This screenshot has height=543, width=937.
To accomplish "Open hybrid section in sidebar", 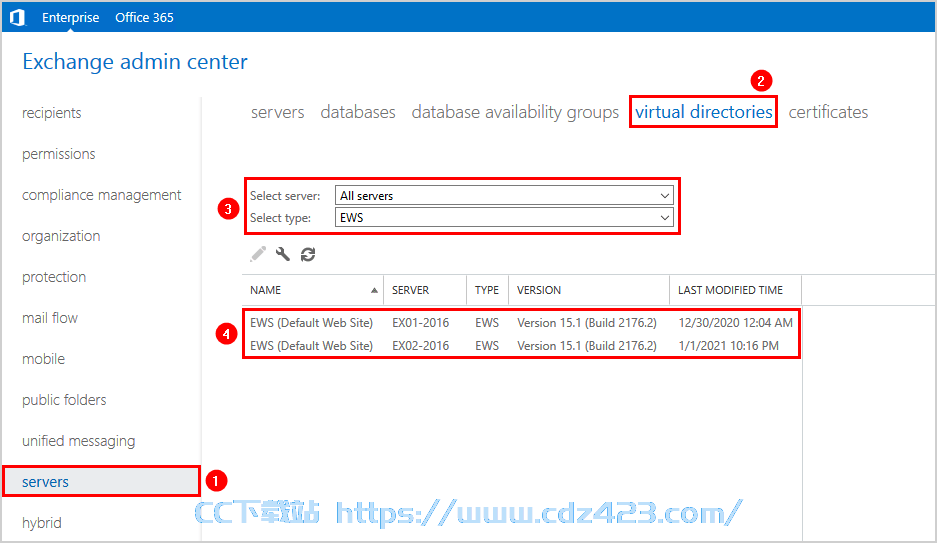I will pyautogui.click(x=42, y=523).
